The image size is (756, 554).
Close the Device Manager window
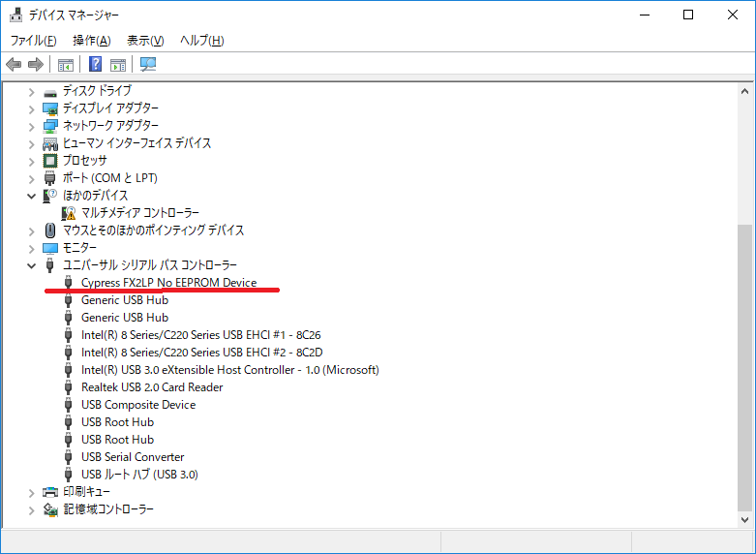733,15
